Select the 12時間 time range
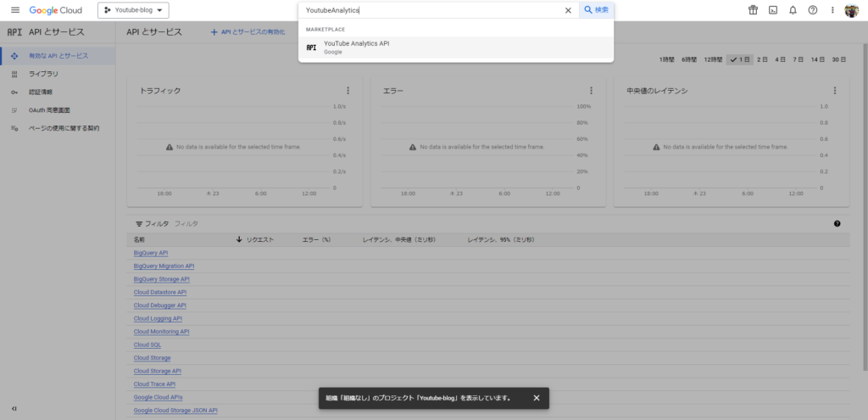The height and width of the screenshot is (420, 868). pos(713,59)
